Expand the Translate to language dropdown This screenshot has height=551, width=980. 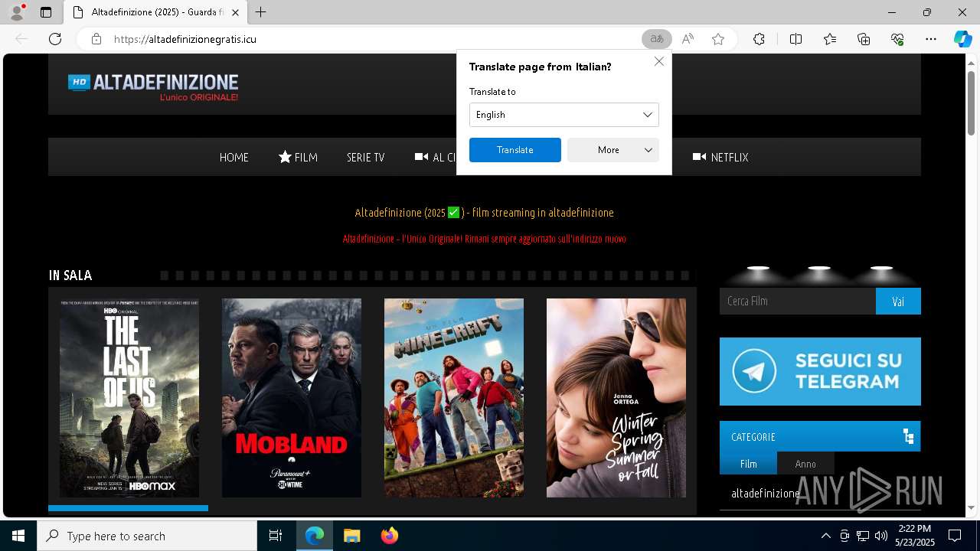pyautogui.click(x=564, y=115)
